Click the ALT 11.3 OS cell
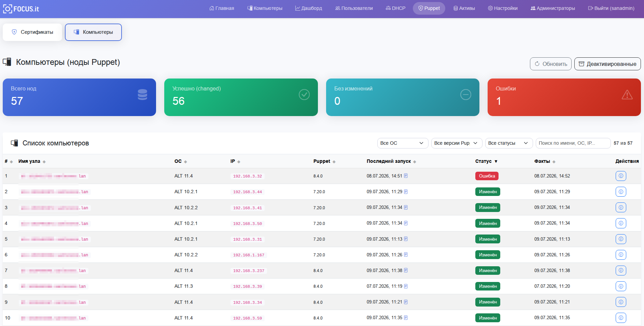Image resolution: width=644 pixels, height=326 pixels. pos(184,286)
